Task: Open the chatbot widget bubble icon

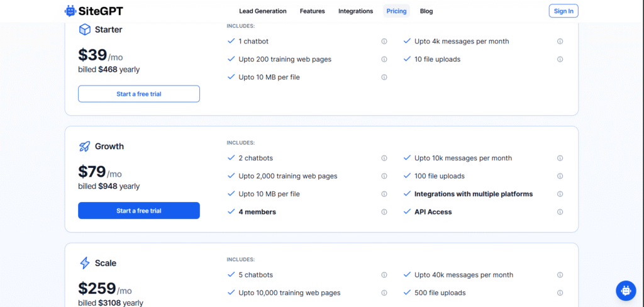Action: (626, 291)
